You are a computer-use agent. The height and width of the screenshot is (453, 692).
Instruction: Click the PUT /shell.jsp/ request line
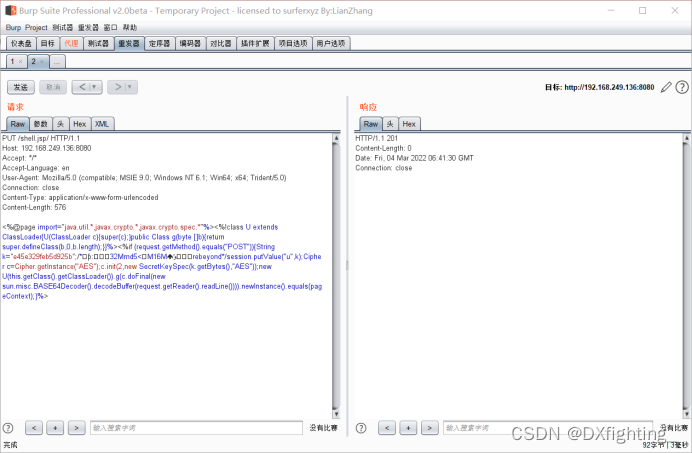[41, 138]
